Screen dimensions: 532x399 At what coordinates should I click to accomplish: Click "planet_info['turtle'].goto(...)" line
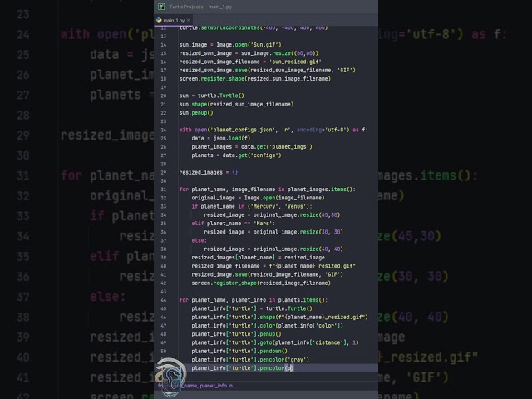tap(275, 342)
